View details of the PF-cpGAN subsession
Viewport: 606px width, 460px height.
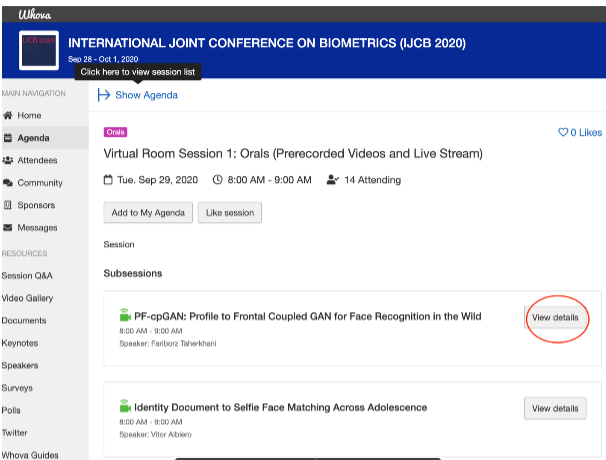(x=555, y=317)
